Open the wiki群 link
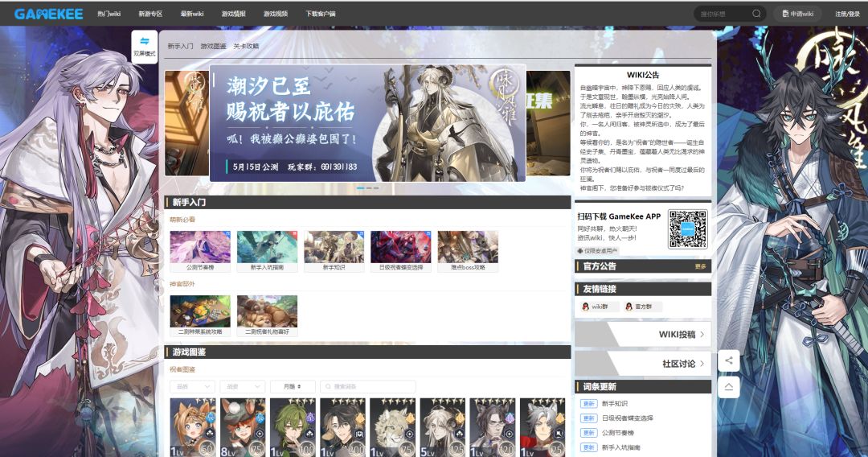This screenshot has height=457, width=868. click(x=599, y=307)
